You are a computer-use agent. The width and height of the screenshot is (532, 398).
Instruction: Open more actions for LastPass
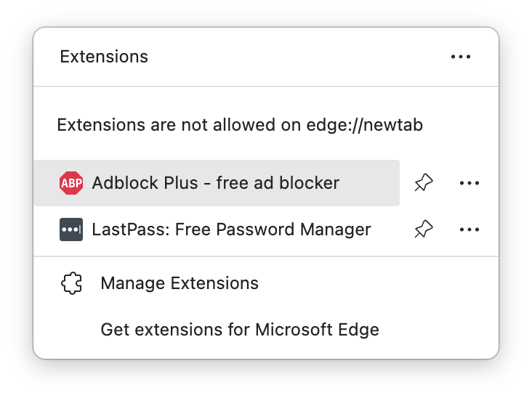click(x=469, y=230)
